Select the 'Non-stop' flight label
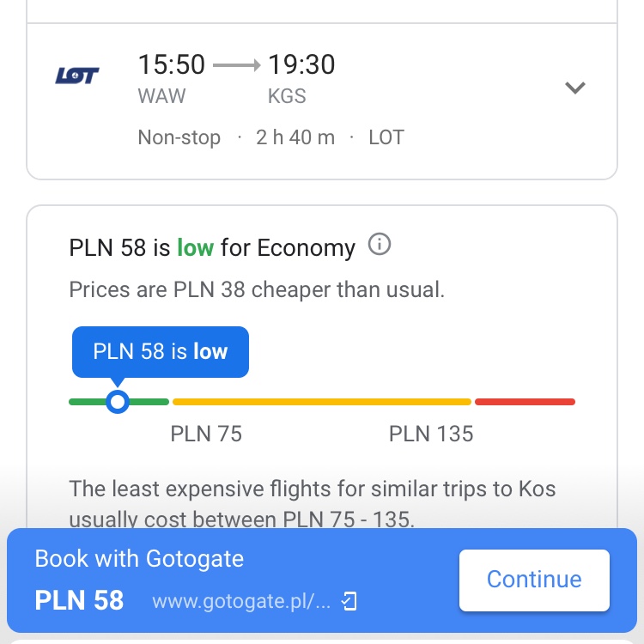Screen dimensions: 644x644 [x=179, y=137]
